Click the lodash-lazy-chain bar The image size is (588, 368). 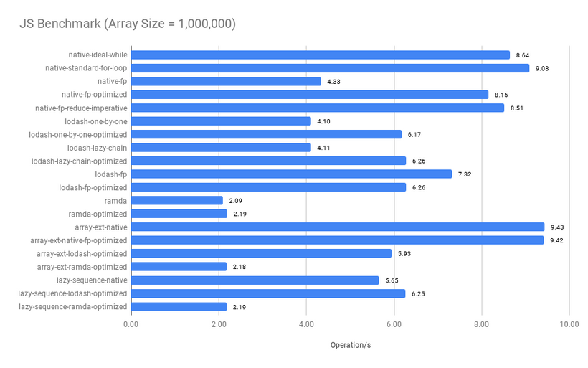(222, 148)
